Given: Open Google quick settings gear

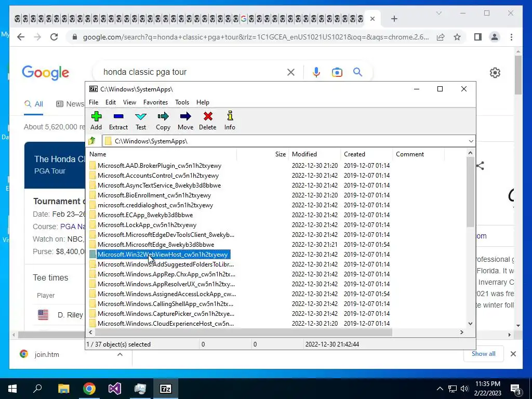Looking at the screenshot, I should tap(495, 72).
